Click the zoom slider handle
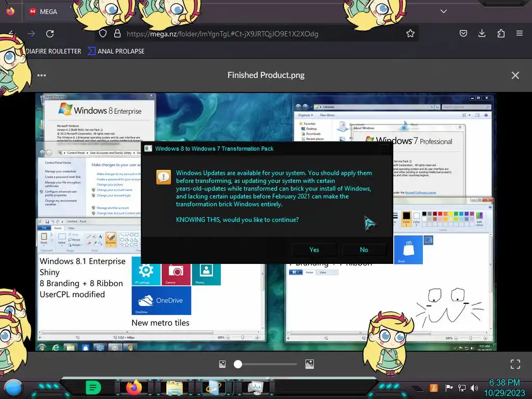The image size is (532, 399). click(x=238, y=364)
